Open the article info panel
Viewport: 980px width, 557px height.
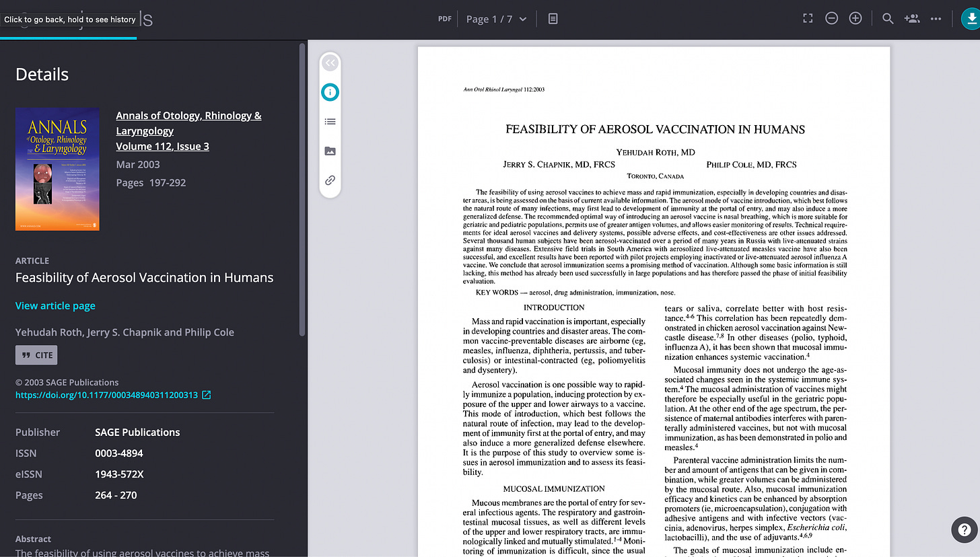click(330, 92)
